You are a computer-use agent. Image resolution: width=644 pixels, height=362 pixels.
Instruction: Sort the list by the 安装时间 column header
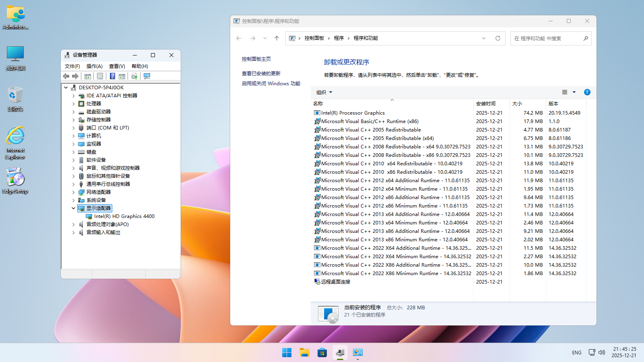pos(491,104)
